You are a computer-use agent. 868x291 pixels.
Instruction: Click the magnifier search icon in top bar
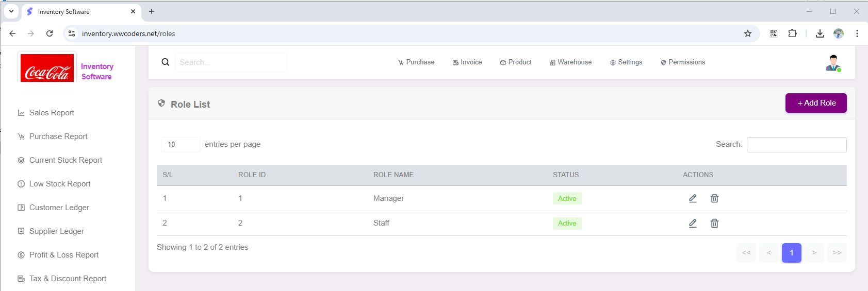(x=166, y=62)
